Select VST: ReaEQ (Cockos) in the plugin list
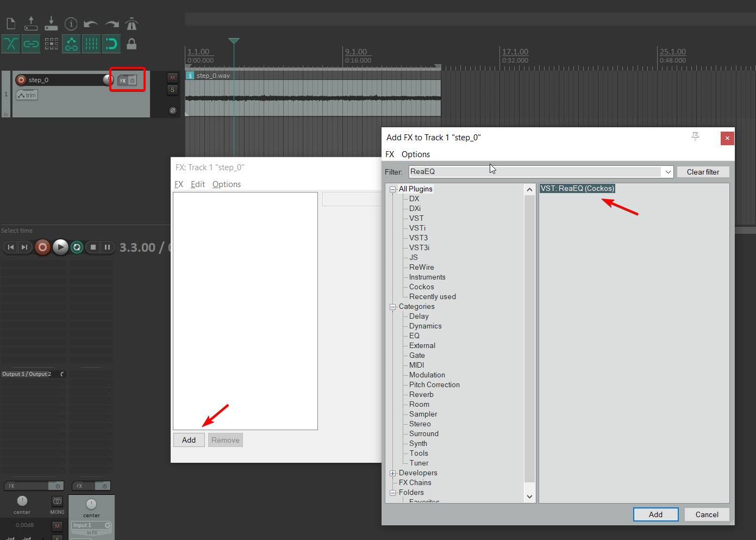Screen dimensions: 756x540 point(577,188)
